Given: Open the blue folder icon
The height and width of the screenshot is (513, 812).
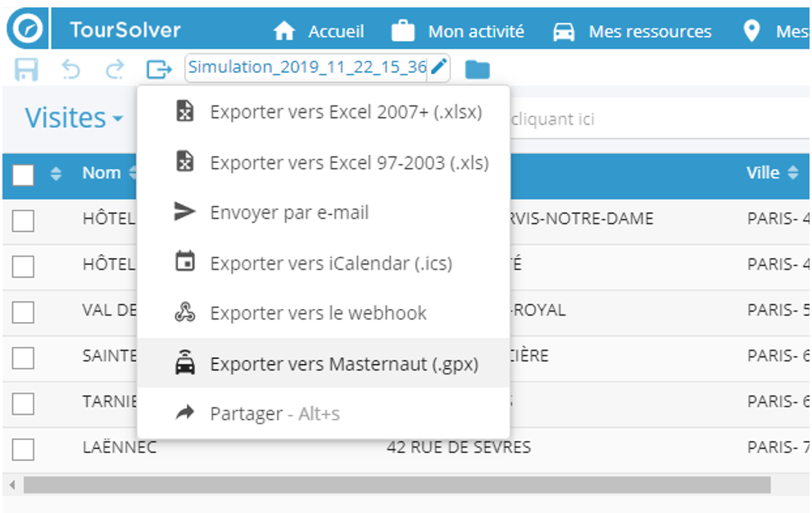Looking at the screenshot, I should pos(477,70).
